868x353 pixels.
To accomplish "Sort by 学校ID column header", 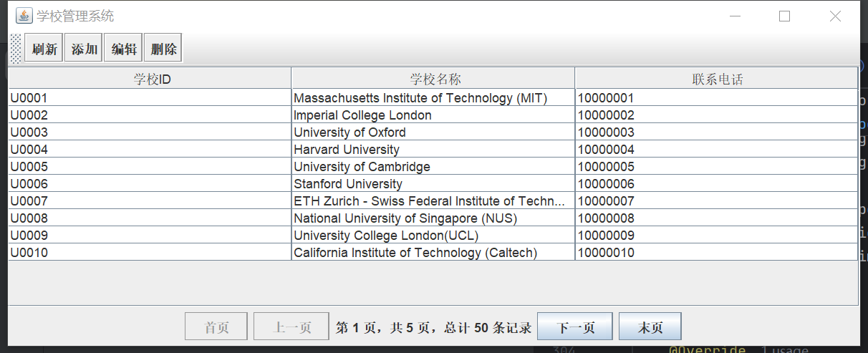I will (150, 79).
